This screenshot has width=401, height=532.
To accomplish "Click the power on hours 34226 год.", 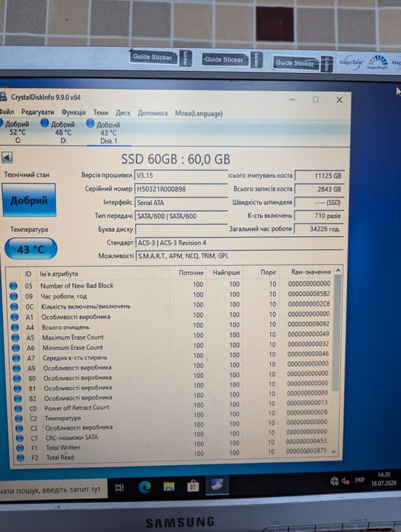I will 319,229.
